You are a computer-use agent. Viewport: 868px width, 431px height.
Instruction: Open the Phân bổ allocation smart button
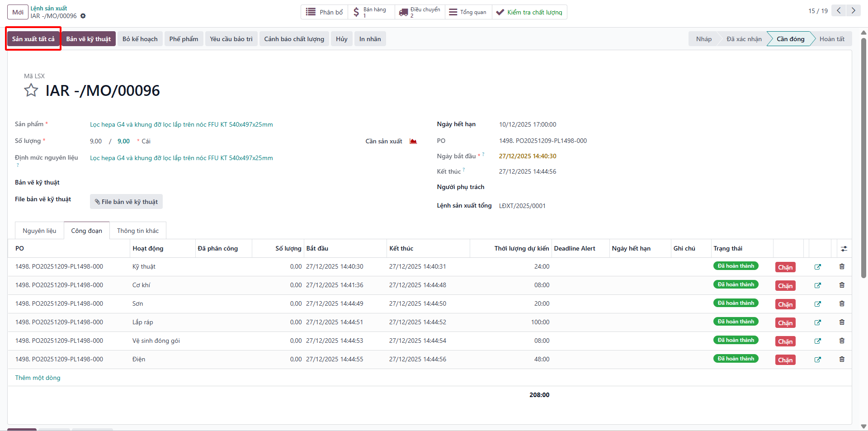tap(325, 12)
